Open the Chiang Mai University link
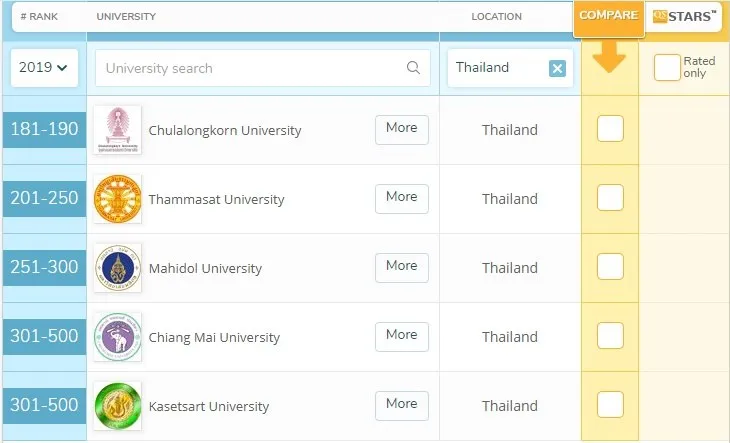 [214, 338]
